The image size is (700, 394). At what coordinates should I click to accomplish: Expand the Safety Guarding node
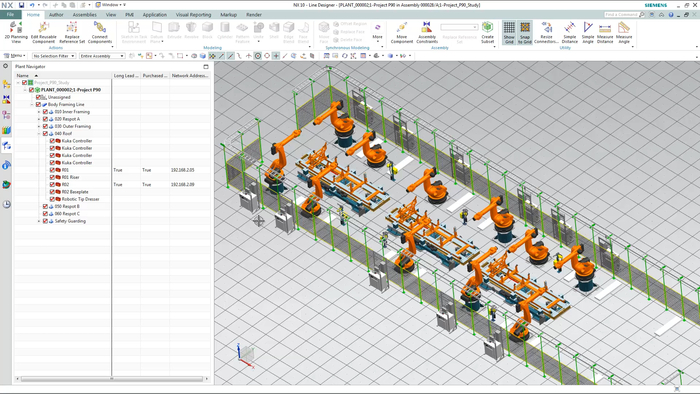[39, 221]
